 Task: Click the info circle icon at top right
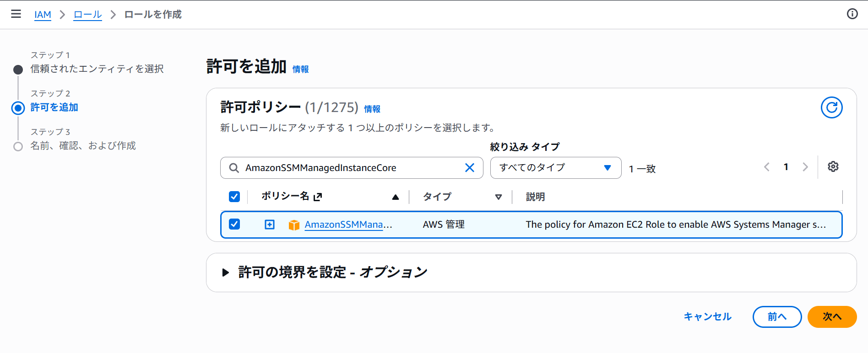[x=852, y=14]
